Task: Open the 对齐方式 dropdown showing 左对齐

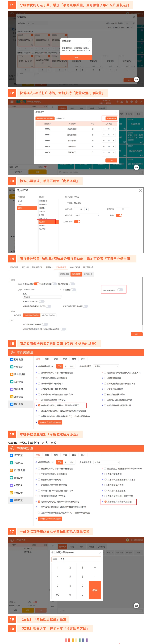Action: [87, 215]
